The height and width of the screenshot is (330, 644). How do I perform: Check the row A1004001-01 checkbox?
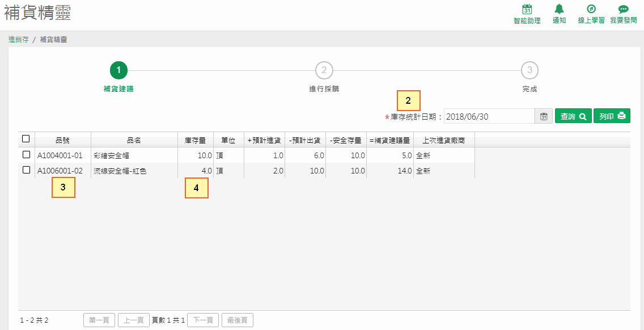(26, 155)
